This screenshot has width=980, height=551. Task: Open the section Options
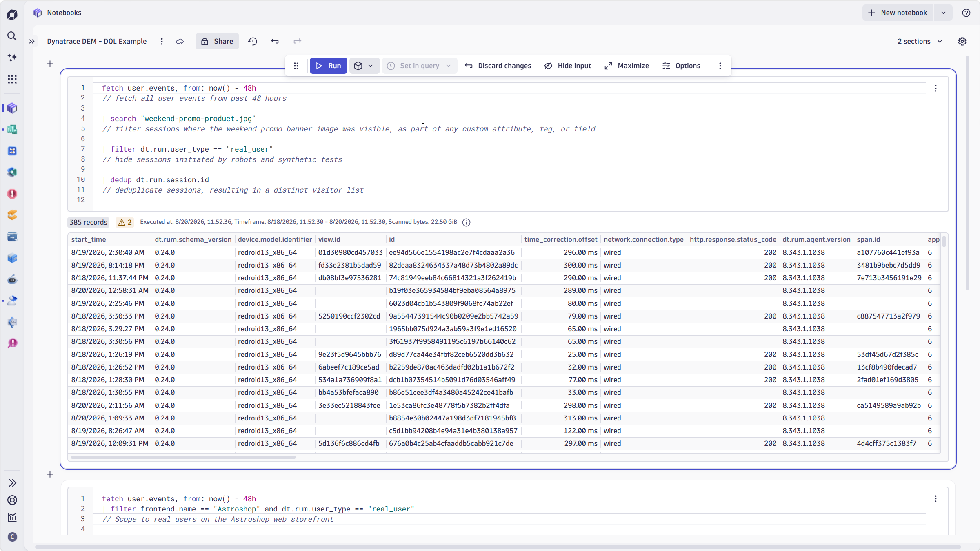point(681,66)
